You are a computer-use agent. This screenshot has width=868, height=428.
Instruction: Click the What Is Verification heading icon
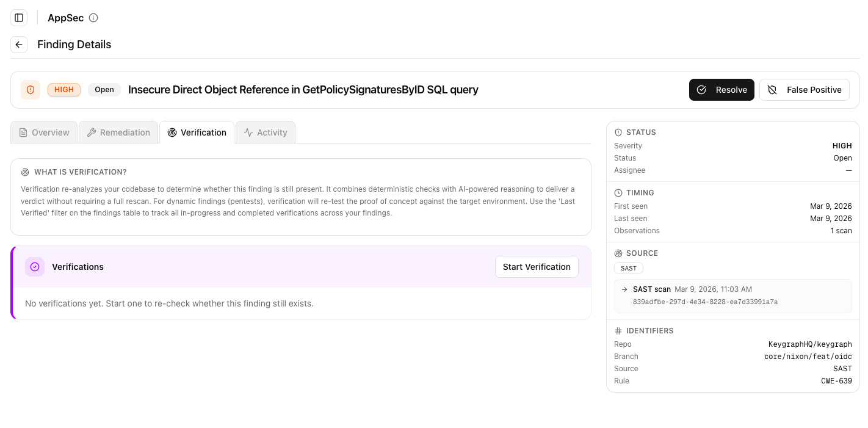25,172
